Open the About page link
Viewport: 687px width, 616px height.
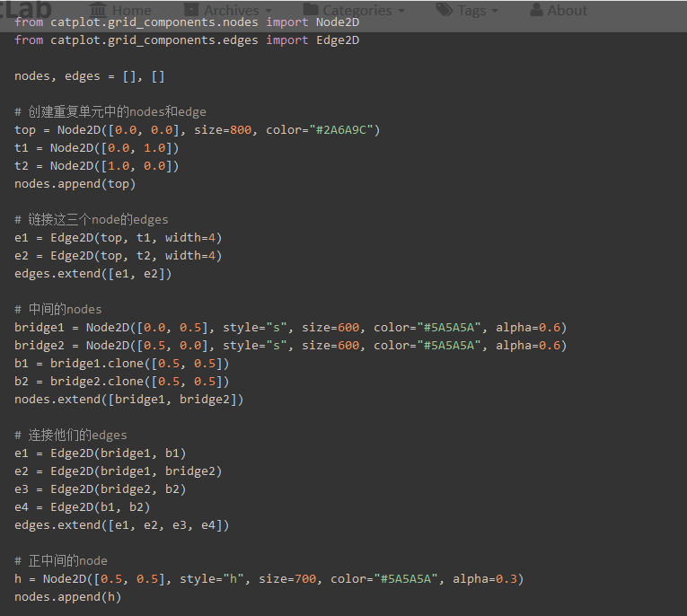(559, 10)
